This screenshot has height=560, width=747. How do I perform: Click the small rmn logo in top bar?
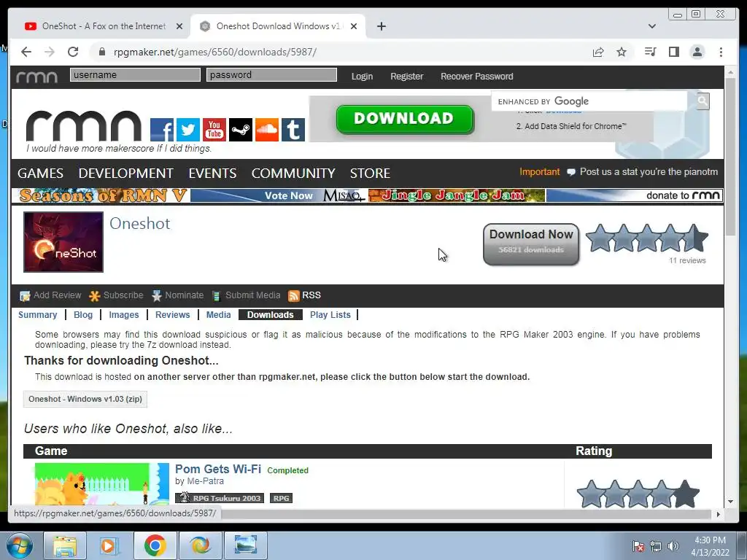(x=36, y=77)
